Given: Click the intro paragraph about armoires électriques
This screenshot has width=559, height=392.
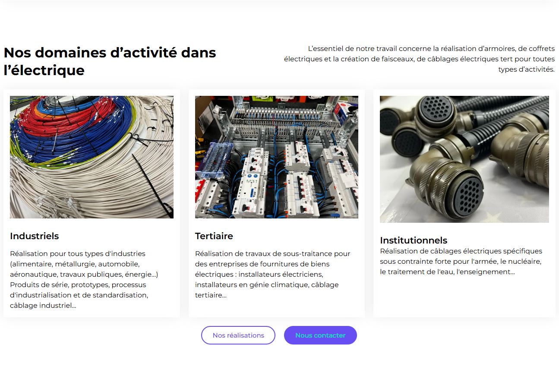Looking at the screenshot, I should coord(419,59).
